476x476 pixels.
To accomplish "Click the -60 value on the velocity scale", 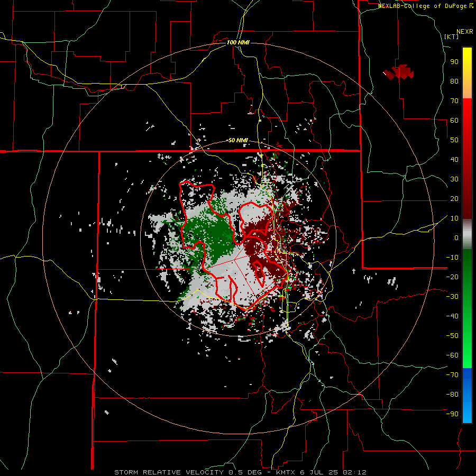I will (x=452, y=355).
